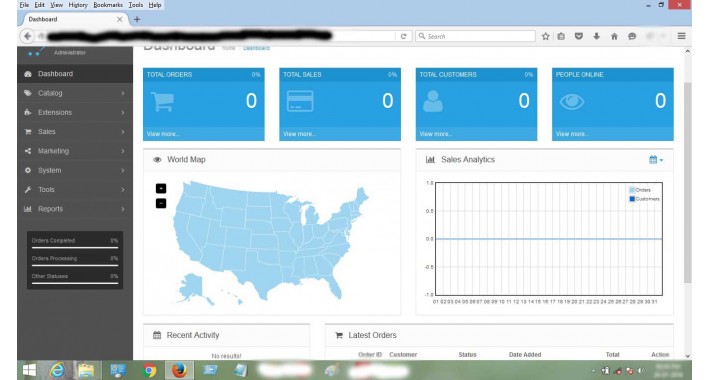Click the Tools wrench icon in sidebar
Viewport: 710px width, 380px height.
click(28, 190)
